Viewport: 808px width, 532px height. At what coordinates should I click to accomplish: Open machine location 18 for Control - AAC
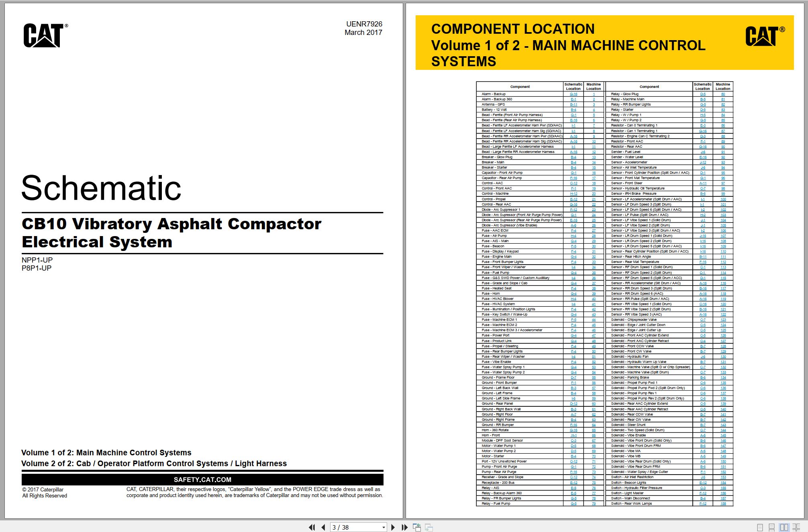coord(594,183)
